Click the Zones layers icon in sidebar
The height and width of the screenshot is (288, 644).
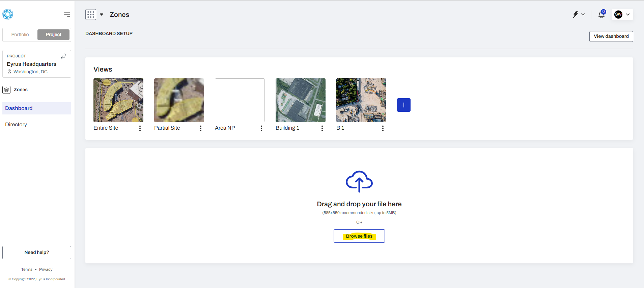coord(6,90)
